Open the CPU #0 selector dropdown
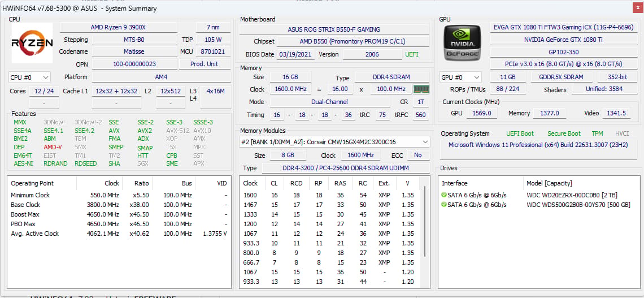Viewport: 644px width, 298px height. point(29,77)
